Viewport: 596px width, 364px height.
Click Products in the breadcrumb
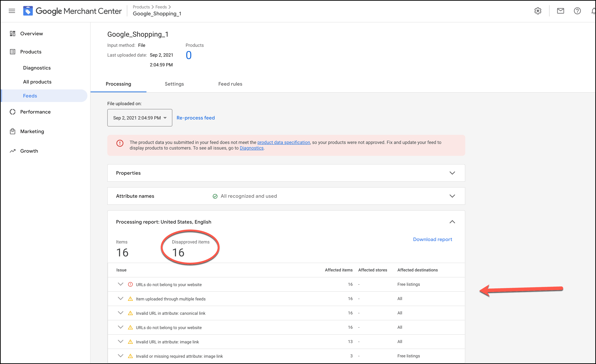click(141, 7)
